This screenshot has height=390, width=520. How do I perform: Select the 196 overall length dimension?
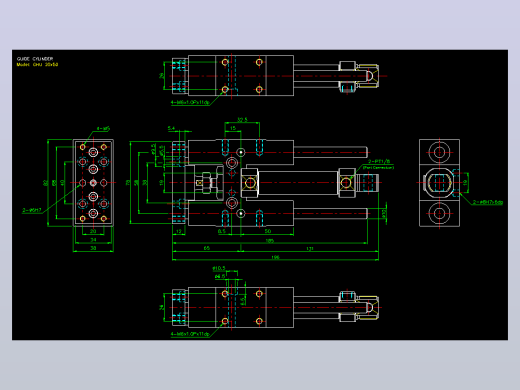point(275,257)
